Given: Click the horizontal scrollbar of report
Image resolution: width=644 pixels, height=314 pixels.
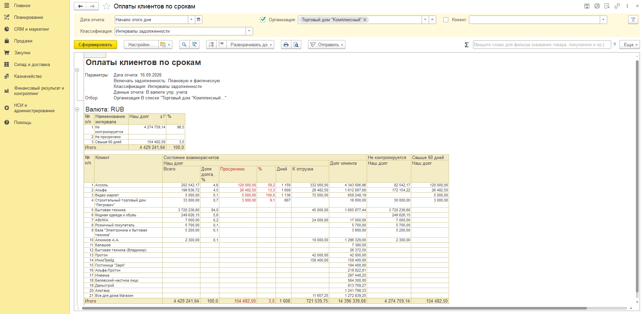Looking at the screenshot, I should pos(334,308).
